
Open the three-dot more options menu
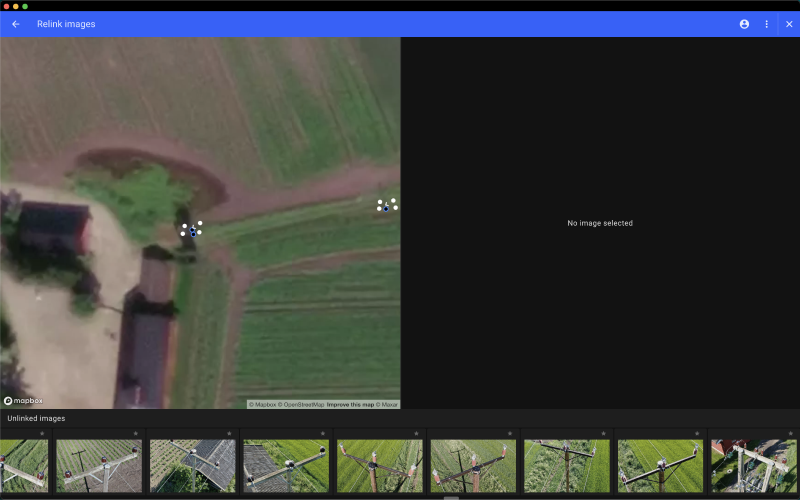tap(767, 24)
